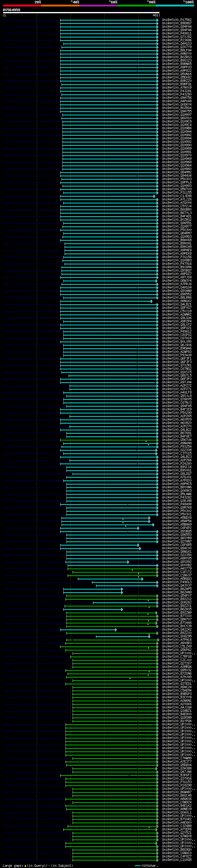Click the purple ~60% identity legend segment

(x=99, y=6)
